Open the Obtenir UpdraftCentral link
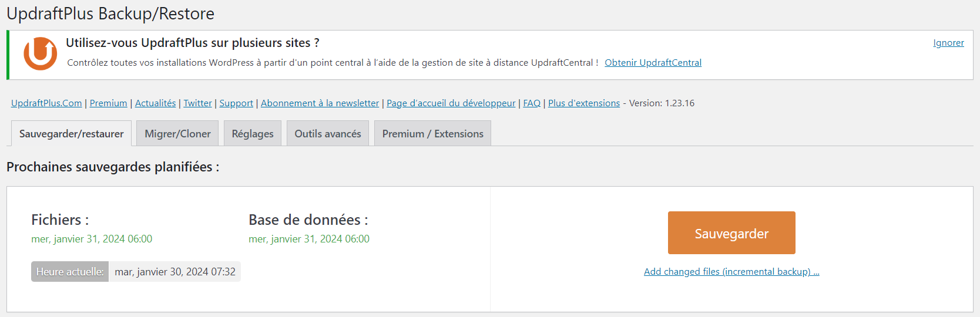The height and width of the screenshot is (317, 980). [x=653, y=63]
